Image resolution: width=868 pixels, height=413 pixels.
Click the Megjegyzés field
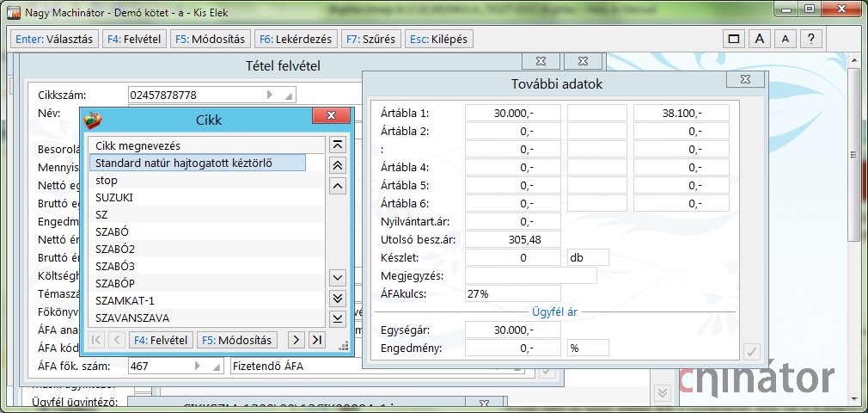click(531, 275)
